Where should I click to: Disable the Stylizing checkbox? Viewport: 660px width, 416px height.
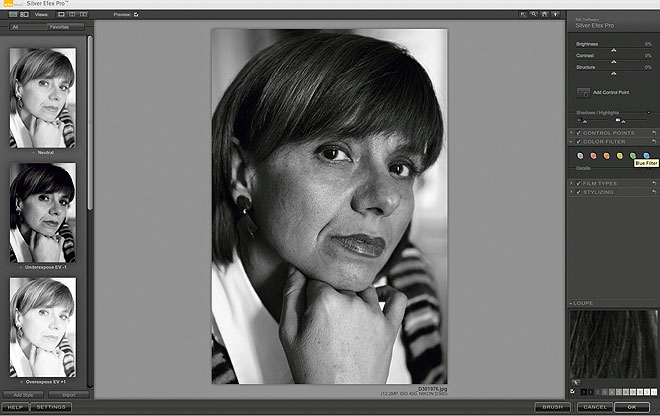(578, 192)
